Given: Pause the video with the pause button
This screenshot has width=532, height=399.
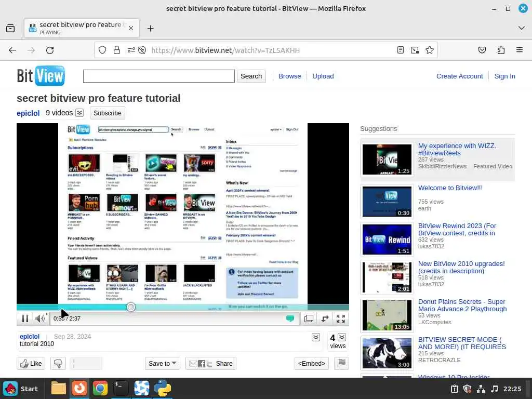Looking at the screenshot, I should pyautogui.click(x=25, y=318).
